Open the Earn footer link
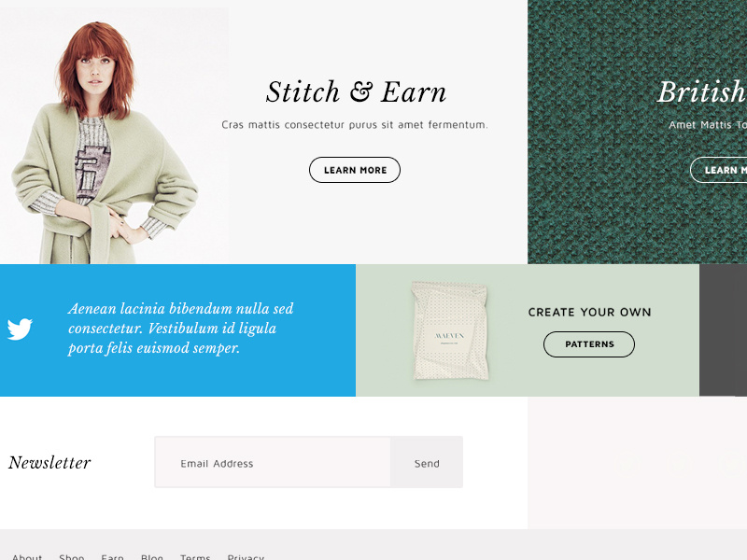747x560 pixels. (112, 556)
